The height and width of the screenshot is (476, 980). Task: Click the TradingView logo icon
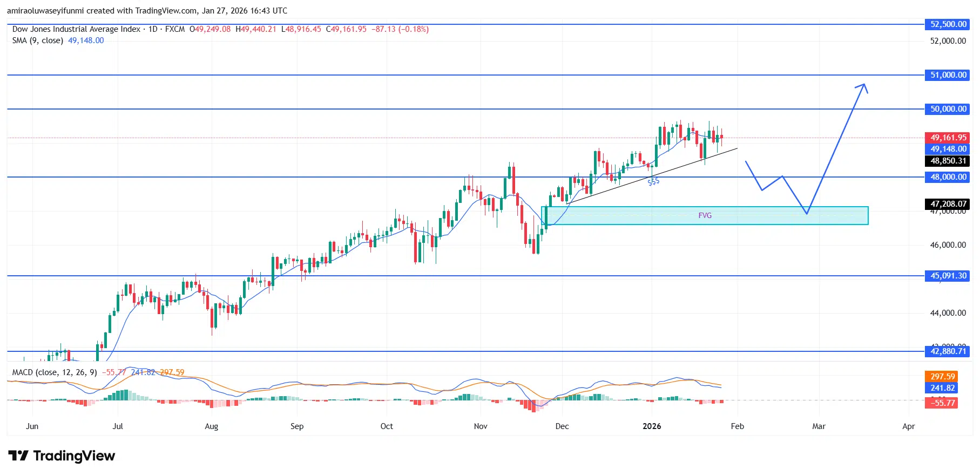(18, 456)
